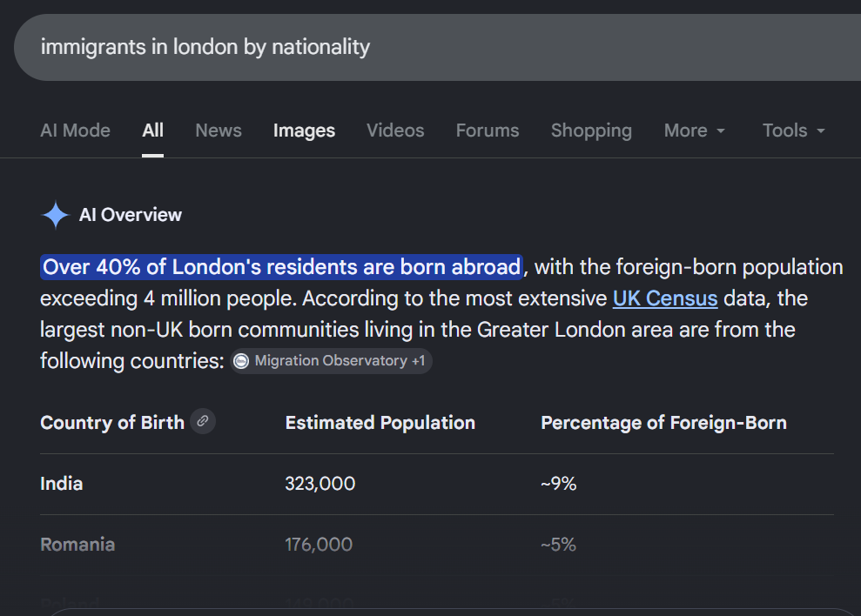The image size is (861, 616).
Task: Switch to the Images tab
Action: pyautogui.click(x=304, y=131)
